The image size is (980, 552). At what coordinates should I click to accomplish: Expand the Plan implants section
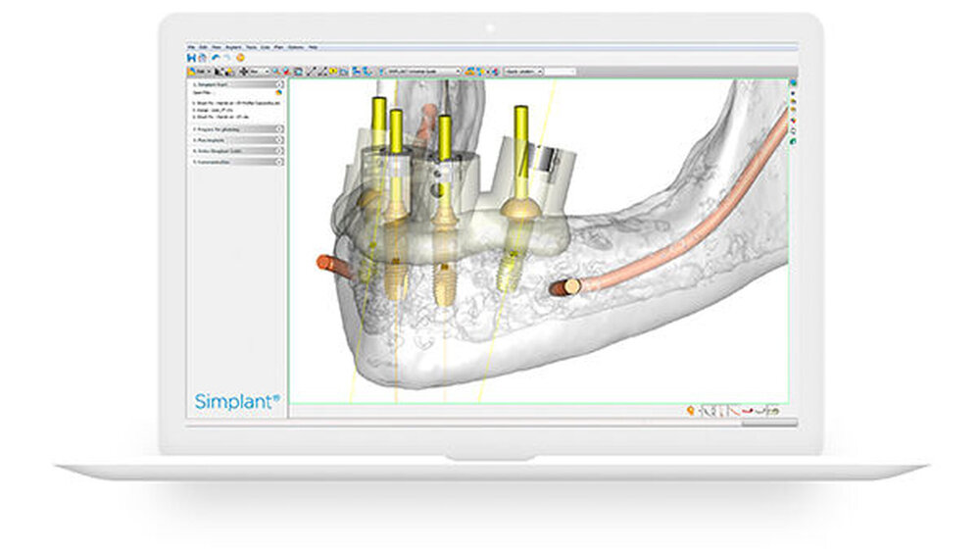(x=278, y=140)
